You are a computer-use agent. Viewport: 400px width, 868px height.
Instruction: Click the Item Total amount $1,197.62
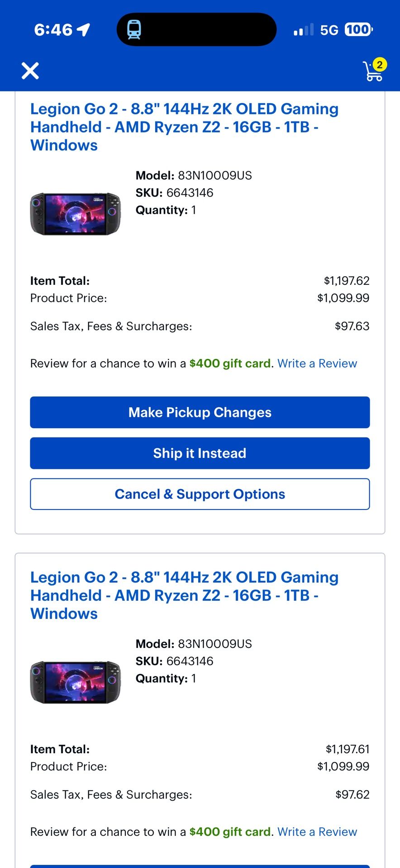(347, 280)
